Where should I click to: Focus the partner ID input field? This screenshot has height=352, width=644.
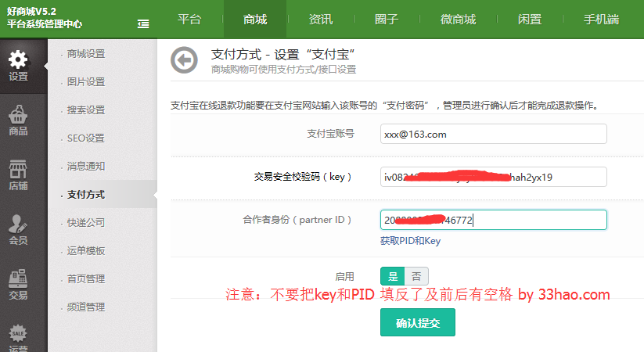pyautogui.click(x=493, y=220)
